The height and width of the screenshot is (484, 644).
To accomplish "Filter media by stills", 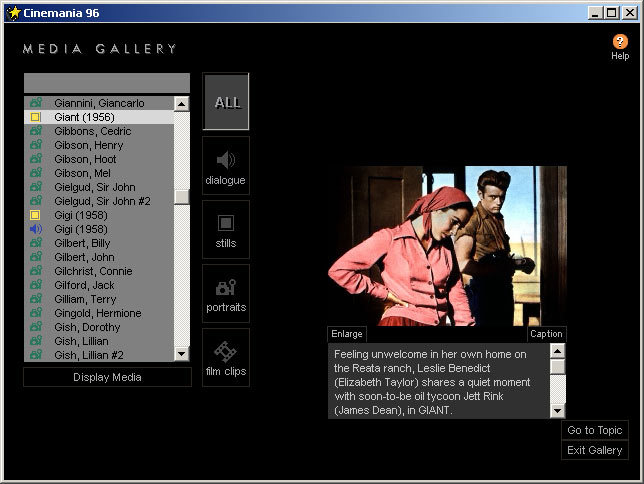I will [226, 230].
